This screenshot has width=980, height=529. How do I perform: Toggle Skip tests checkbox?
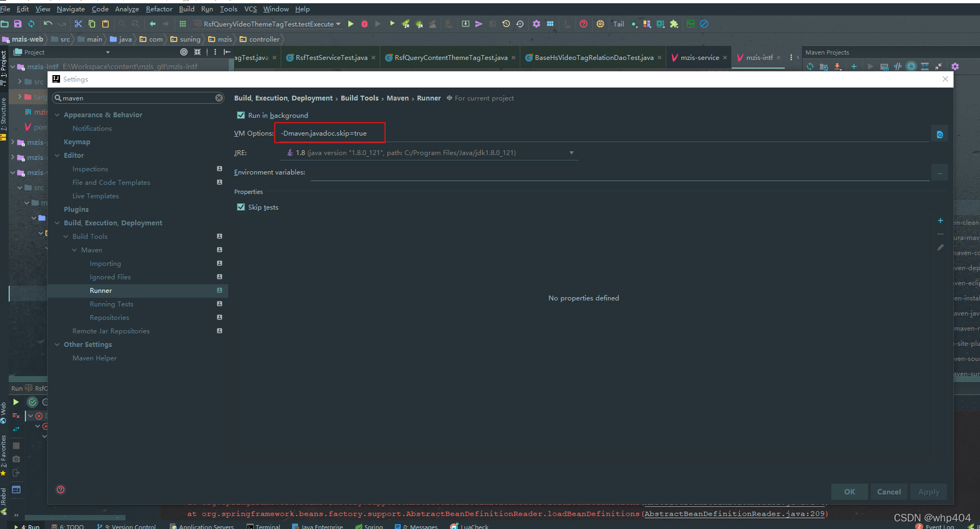[x=241, y=207]
